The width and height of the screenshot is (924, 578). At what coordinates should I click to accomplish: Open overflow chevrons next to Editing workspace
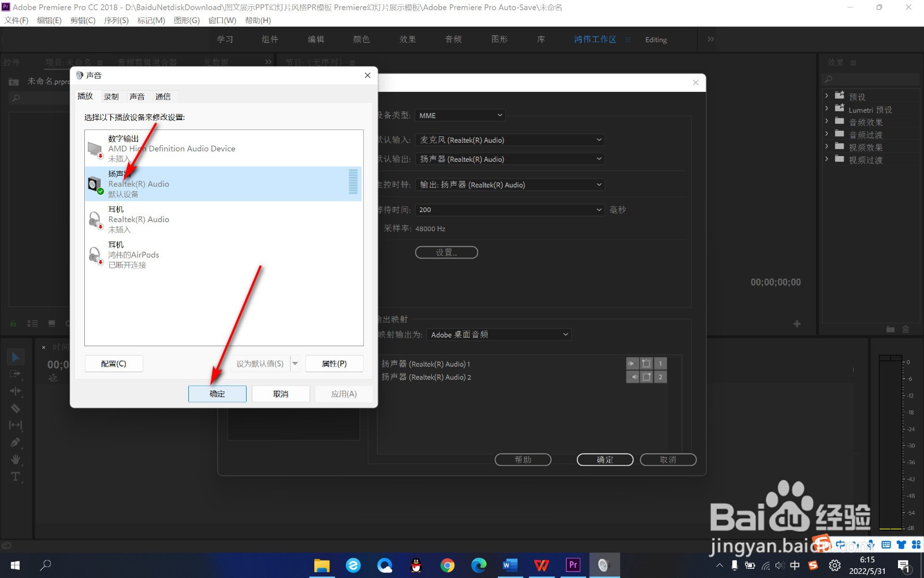711,39
